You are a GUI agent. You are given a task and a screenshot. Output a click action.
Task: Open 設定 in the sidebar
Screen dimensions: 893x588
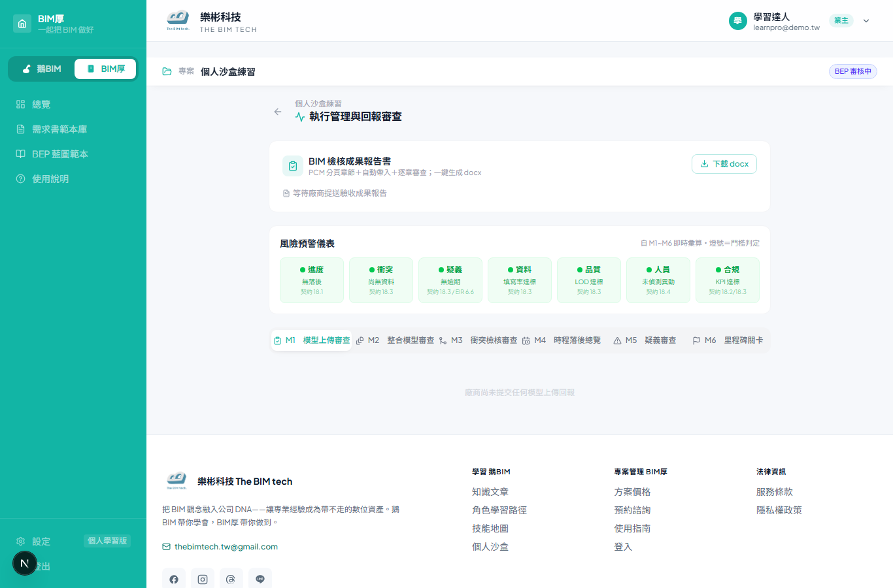(41, 542)
